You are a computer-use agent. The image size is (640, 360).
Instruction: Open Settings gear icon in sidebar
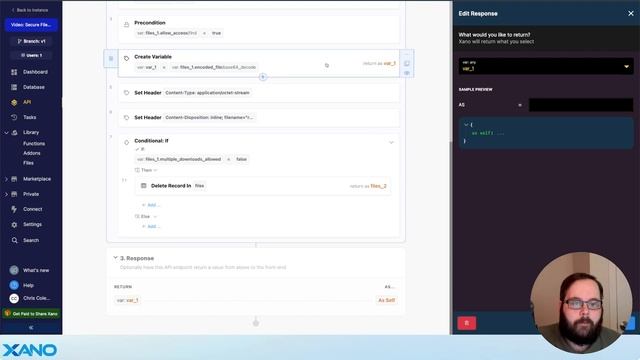point(14,224)
